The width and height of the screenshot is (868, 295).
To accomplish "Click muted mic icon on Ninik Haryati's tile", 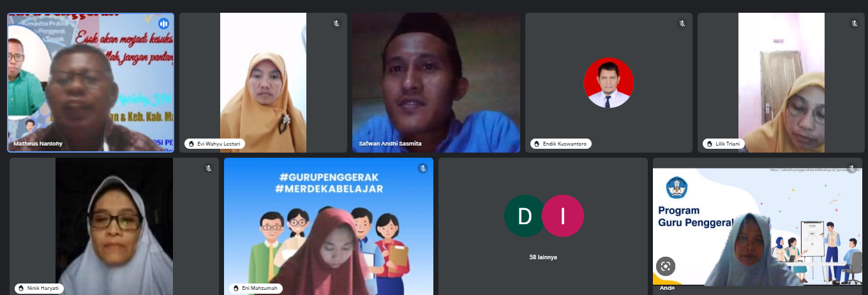I will [208, 169].
